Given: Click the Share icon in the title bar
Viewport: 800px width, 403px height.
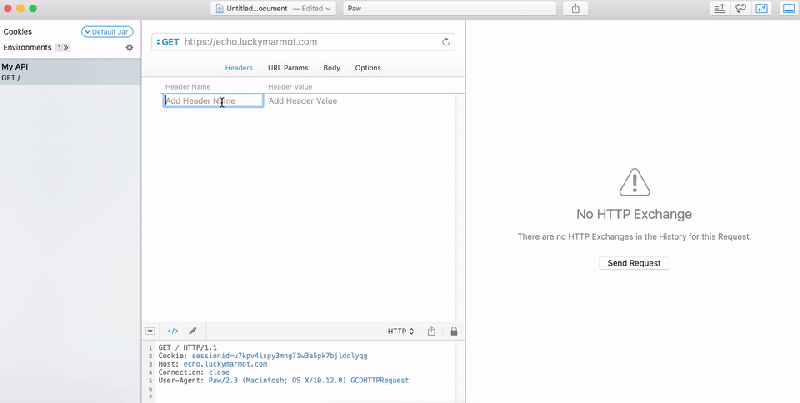Looking at the screenshot, I should (x=576, y=8).
